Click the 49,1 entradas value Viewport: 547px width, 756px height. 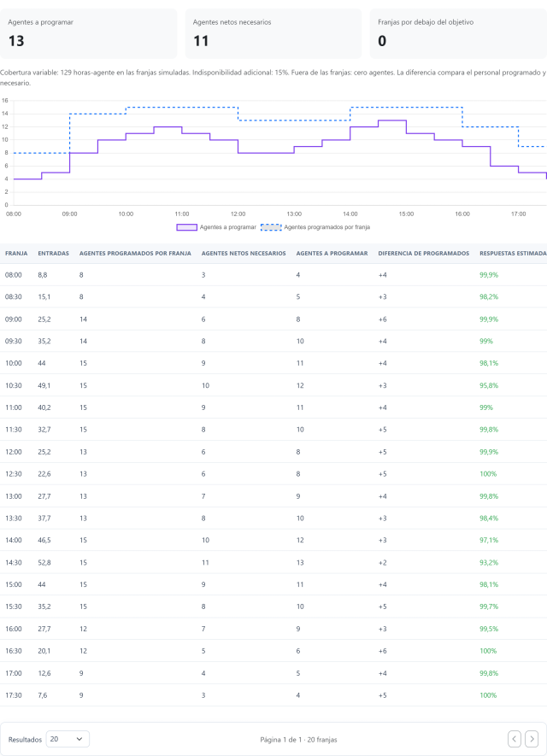(44, 385)
